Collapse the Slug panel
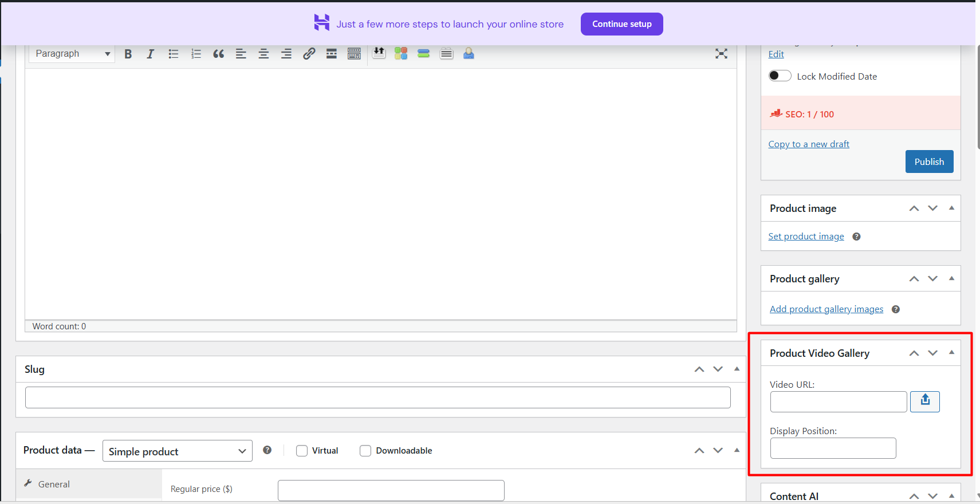 coord(737,369)
